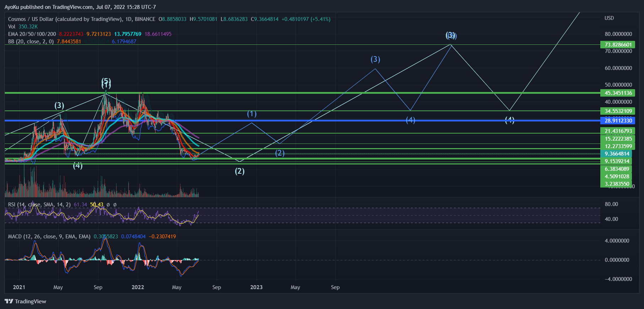
Task: Click the RSI value 61.34
Action: coord(80,205)
